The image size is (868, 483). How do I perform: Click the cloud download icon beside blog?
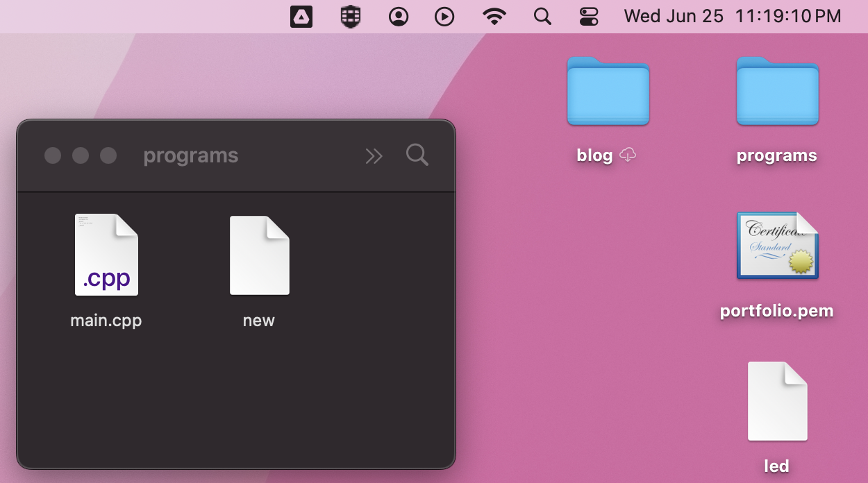click(628, 155)
